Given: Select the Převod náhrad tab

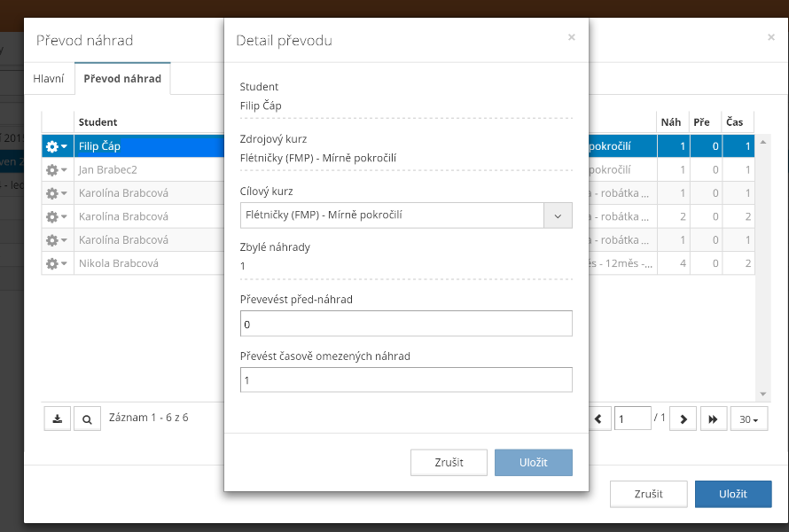Looking at the screenshot, I should (x=122, y=79).
